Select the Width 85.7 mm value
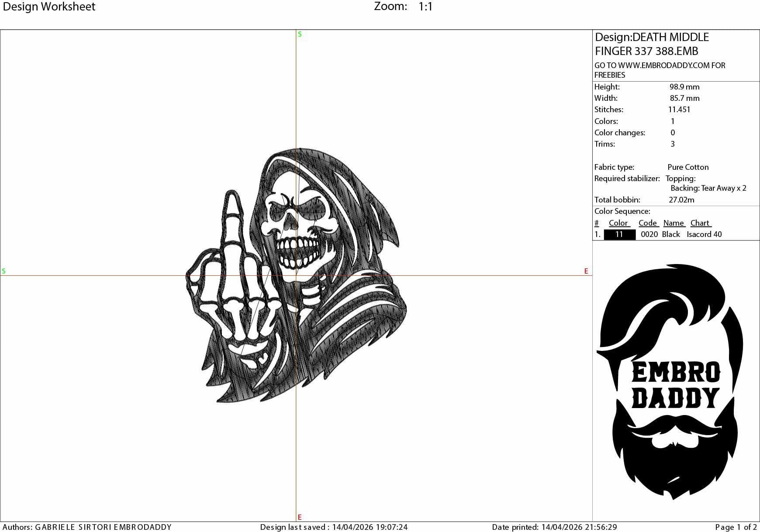The image size is (760, 532). click(x=684, y=98)
